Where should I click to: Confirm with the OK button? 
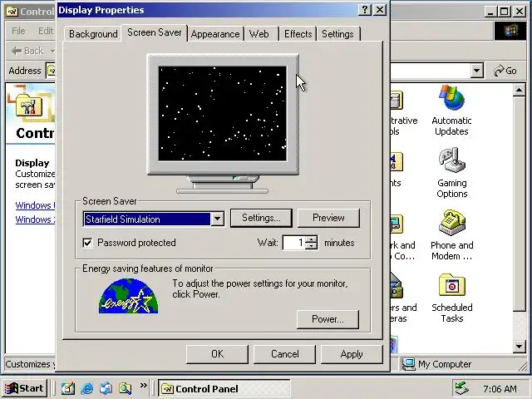(x=217, y=354)
